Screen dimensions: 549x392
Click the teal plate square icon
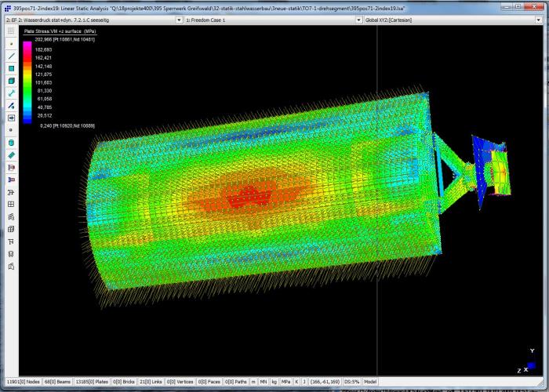tap(11, 68)
